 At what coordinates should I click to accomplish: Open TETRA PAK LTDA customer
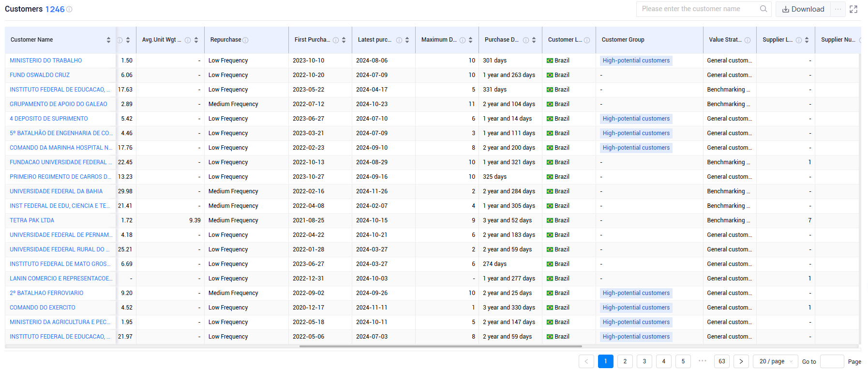coord(32,220)
